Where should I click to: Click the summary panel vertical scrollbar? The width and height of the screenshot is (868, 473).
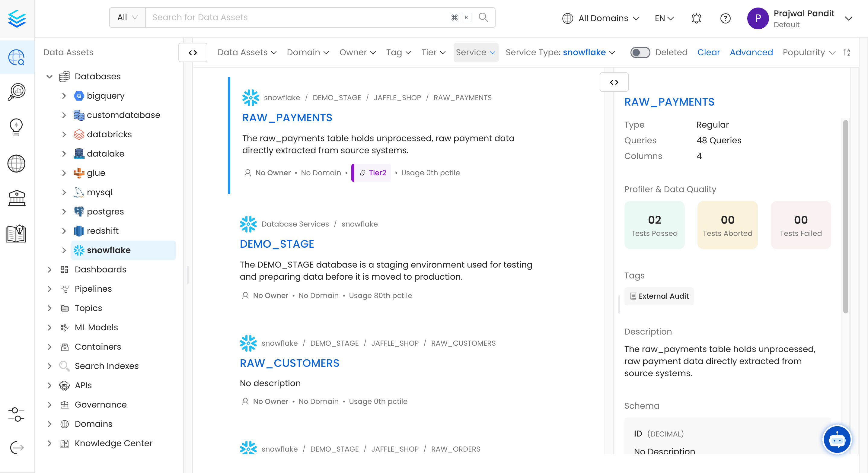point(845,217)
